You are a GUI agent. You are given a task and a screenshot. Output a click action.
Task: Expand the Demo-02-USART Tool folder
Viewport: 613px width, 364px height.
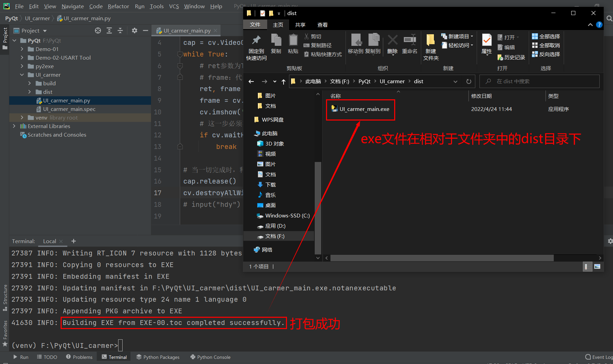coord(22,58)
